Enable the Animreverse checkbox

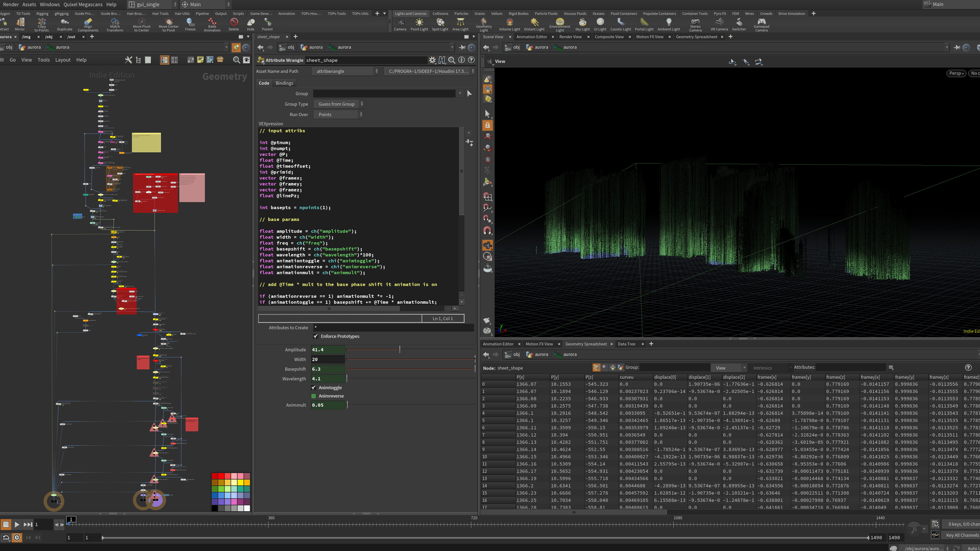(x=313, y=396)
